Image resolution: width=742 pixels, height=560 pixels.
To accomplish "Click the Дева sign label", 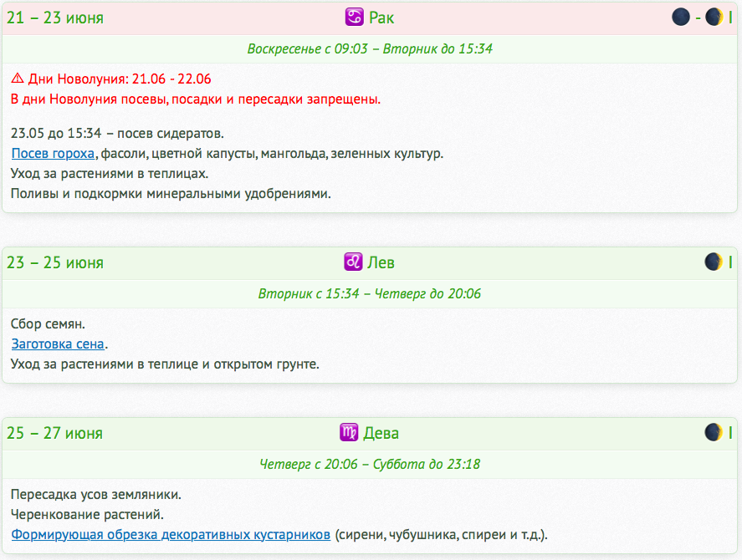I will [x=381, y=433].
